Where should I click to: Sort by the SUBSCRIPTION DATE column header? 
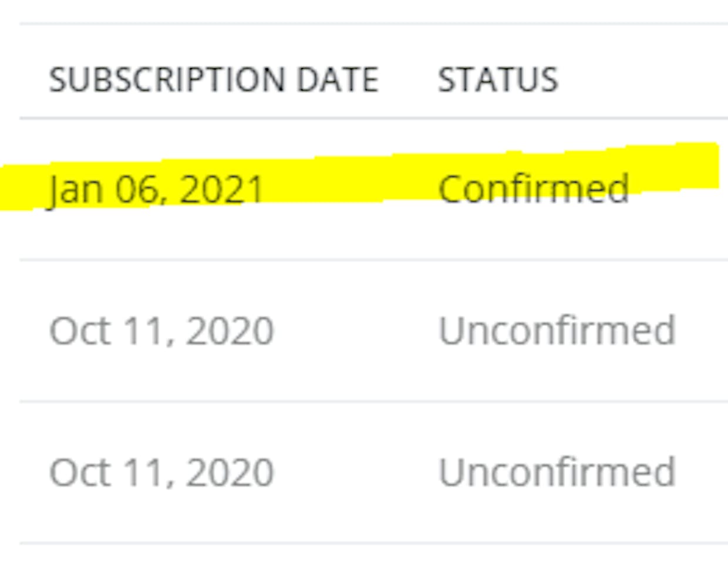(x=214, y=80)
